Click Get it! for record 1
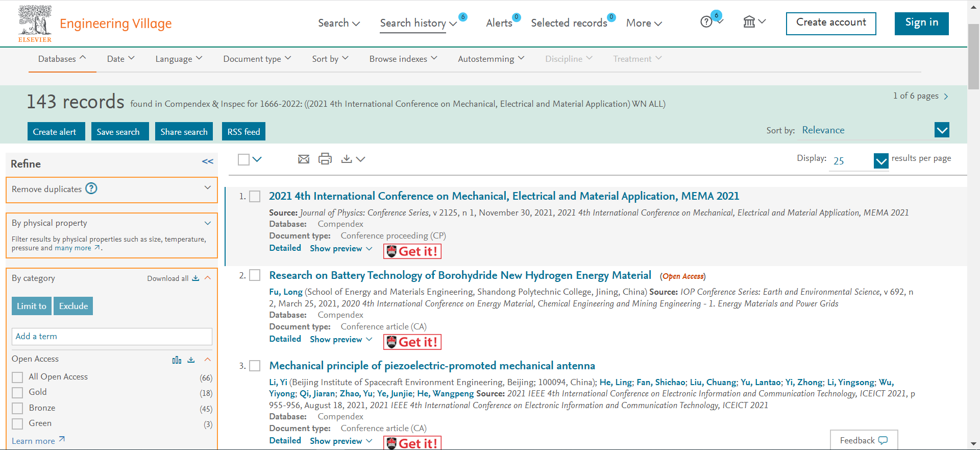The width and height of the screenshot is (980, 450). 412,251
